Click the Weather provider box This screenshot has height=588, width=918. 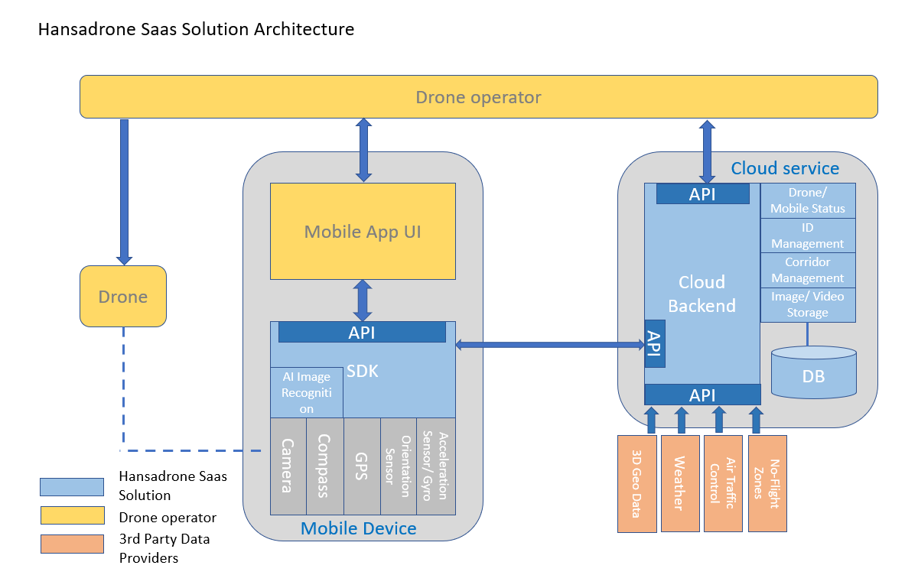680,483
